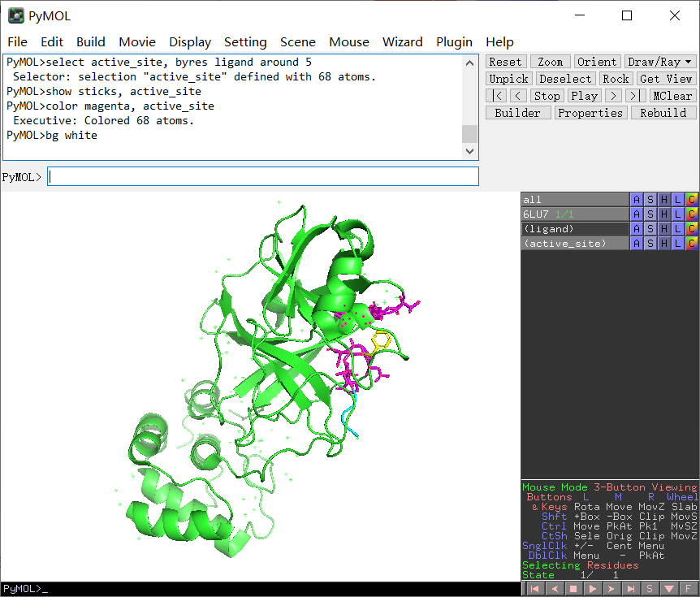Rewind to first frame in bottom bar
Image resolution: width=700 pixels, height=597 pixels.
[x=535, y=589]
